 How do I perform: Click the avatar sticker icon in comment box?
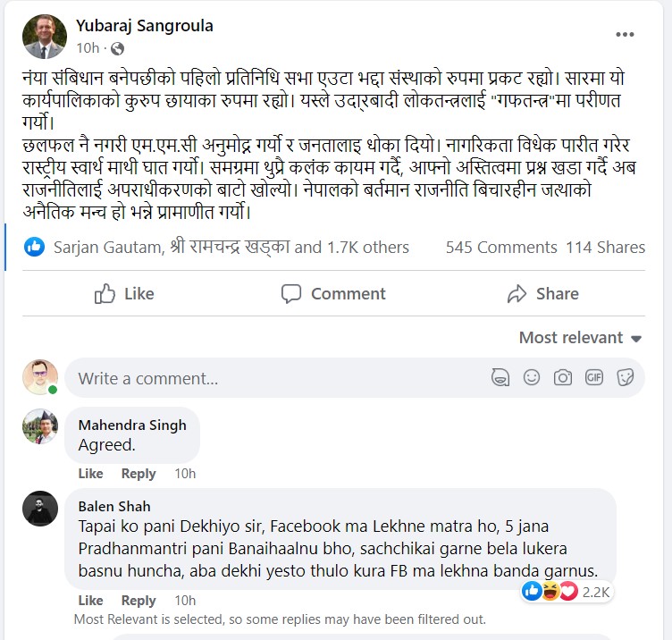point(500,378)
